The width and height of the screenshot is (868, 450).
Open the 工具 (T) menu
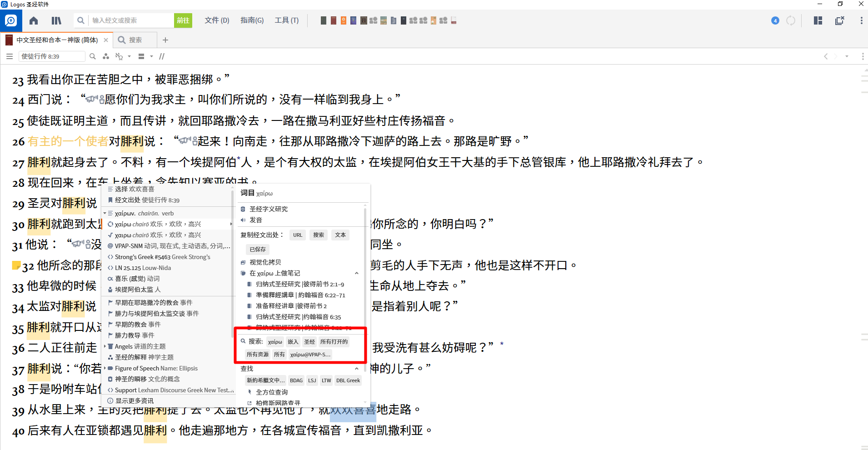pyautogui.click(x=287, y=20)
